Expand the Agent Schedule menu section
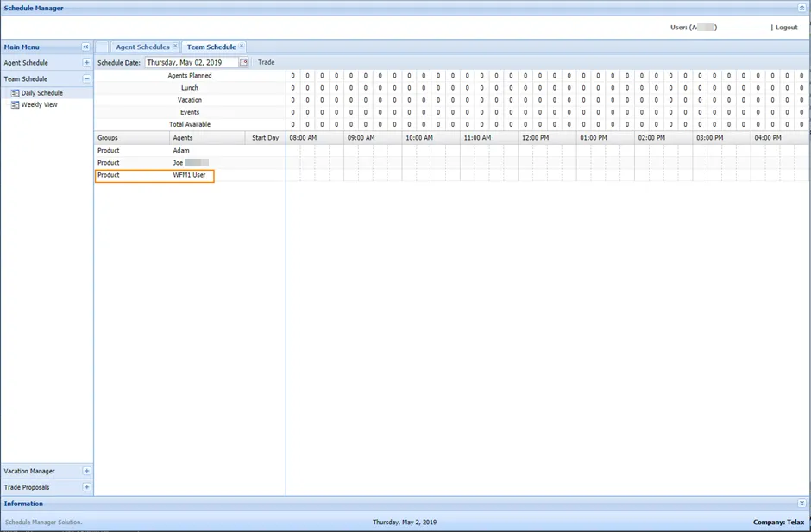Viewport: 811px width, 532px height. coord(86,63)
